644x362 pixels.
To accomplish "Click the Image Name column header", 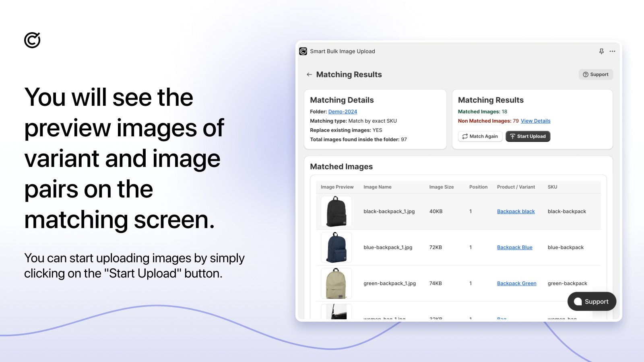I will click(x=377, y=187).
